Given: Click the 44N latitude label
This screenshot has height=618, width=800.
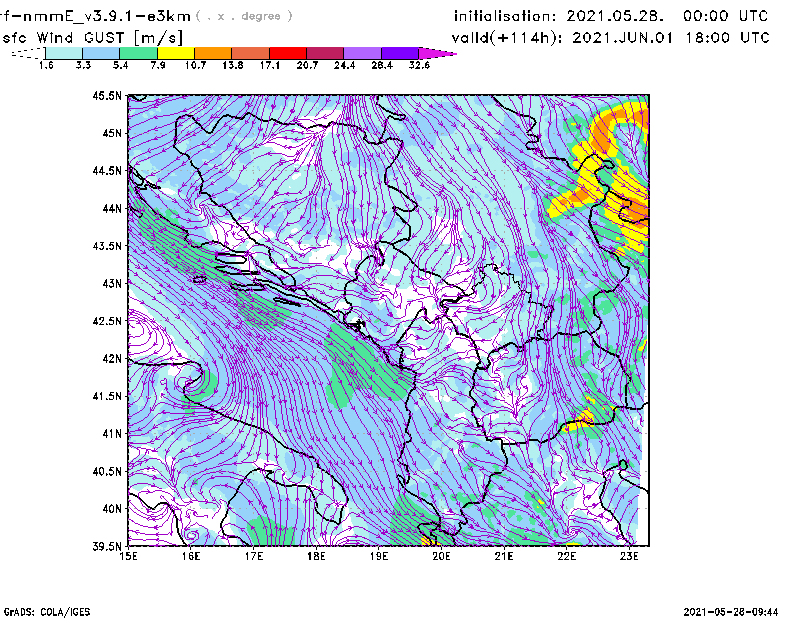Looking at the screenshot, I should 112,208.
